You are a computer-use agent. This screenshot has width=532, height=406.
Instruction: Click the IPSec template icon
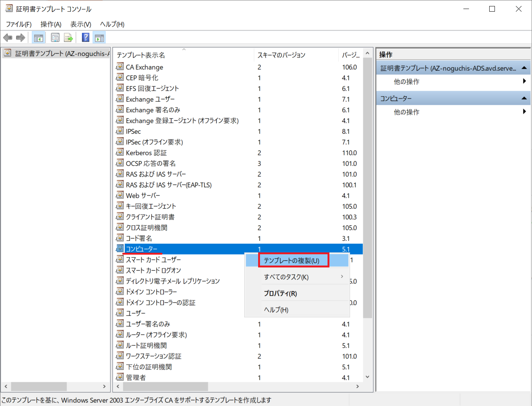120,131
